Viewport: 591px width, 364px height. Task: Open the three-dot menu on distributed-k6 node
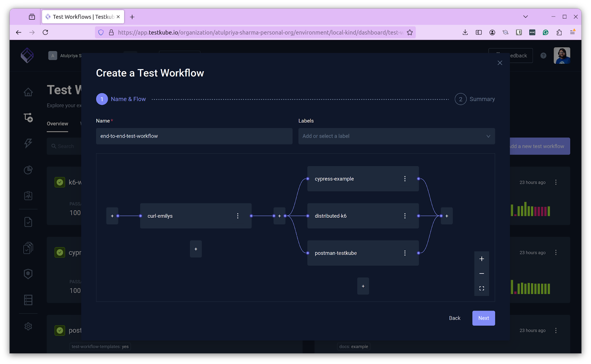click(x=405, y=216)
